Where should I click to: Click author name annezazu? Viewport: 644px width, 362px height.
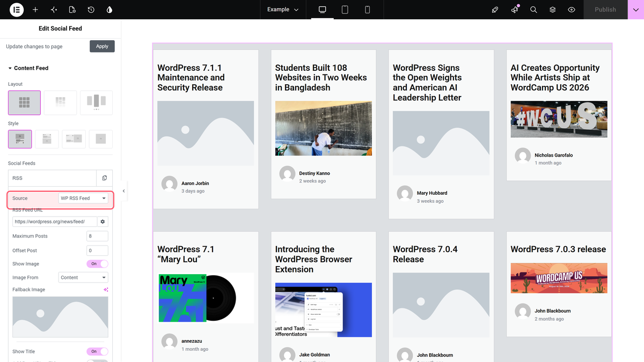(x=192, y=341)
